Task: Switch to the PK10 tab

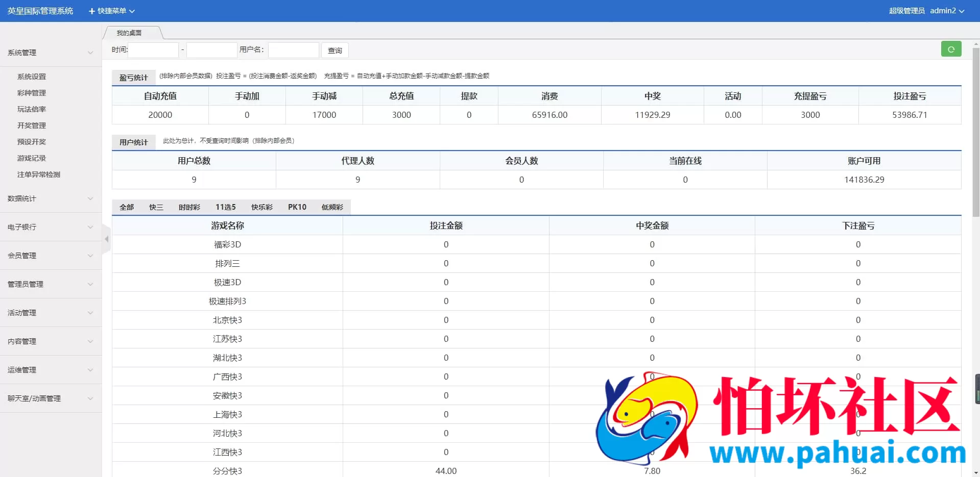Action: tap(297, 207)
